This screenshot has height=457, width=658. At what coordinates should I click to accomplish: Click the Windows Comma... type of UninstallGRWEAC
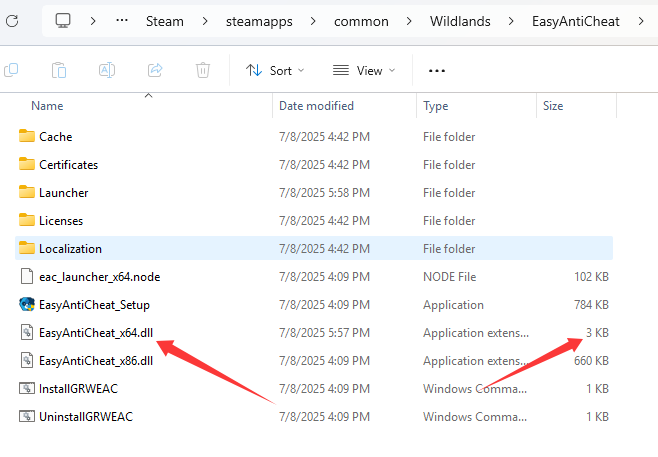(x=475, y=417)
